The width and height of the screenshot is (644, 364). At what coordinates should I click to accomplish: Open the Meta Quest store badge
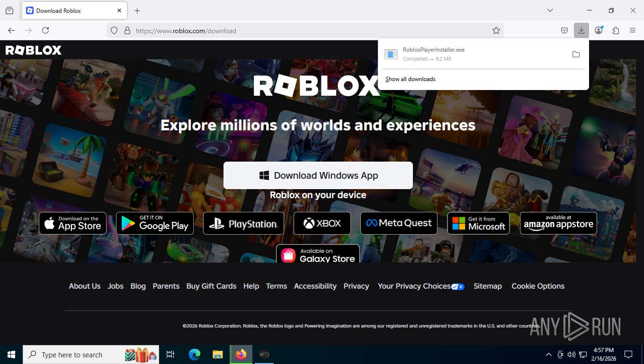[399, 223]
